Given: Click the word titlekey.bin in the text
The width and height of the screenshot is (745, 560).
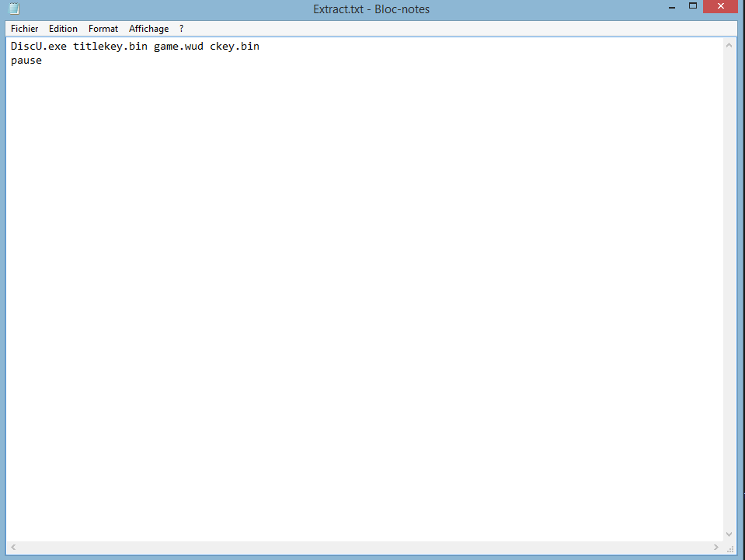Looking at the screenshot, I should (110, 46).
